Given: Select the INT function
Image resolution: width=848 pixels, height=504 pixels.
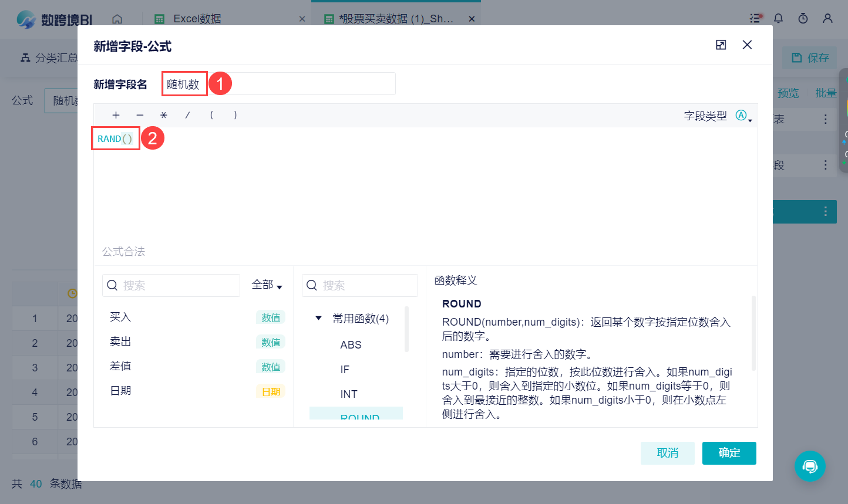Looking at the screenshot, I should 349,394.
